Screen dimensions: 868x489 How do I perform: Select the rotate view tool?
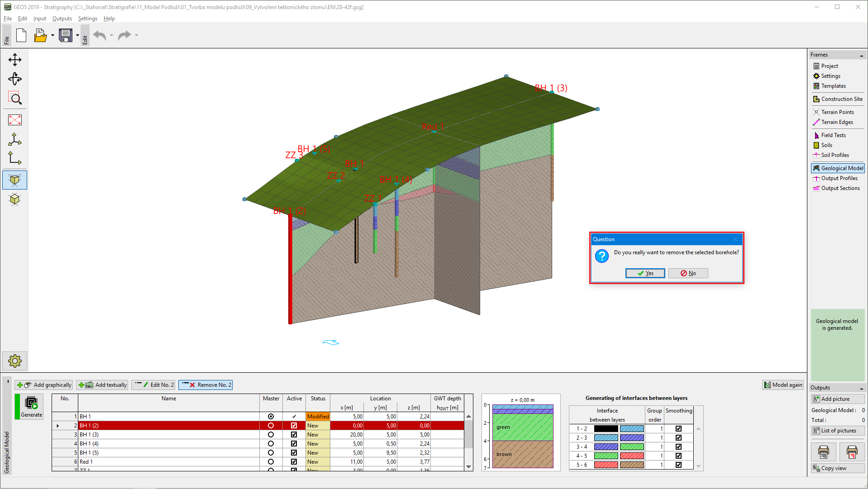click(15, 79)
